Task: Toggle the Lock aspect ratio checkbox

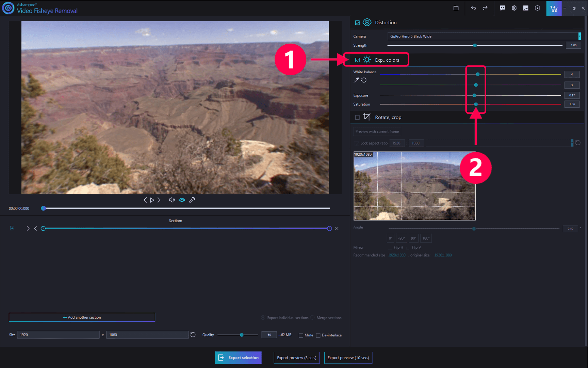Action: click(357, 143)
